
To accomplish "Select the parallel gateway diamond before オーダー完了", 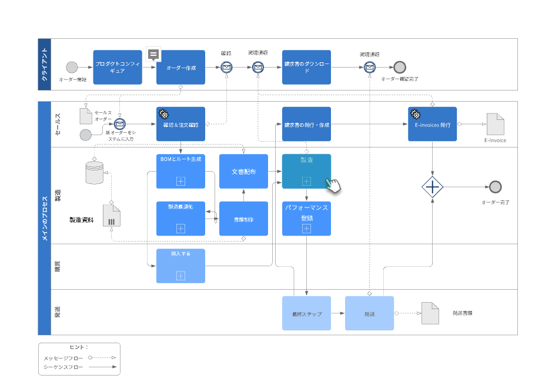I will [x=432, y=187].
